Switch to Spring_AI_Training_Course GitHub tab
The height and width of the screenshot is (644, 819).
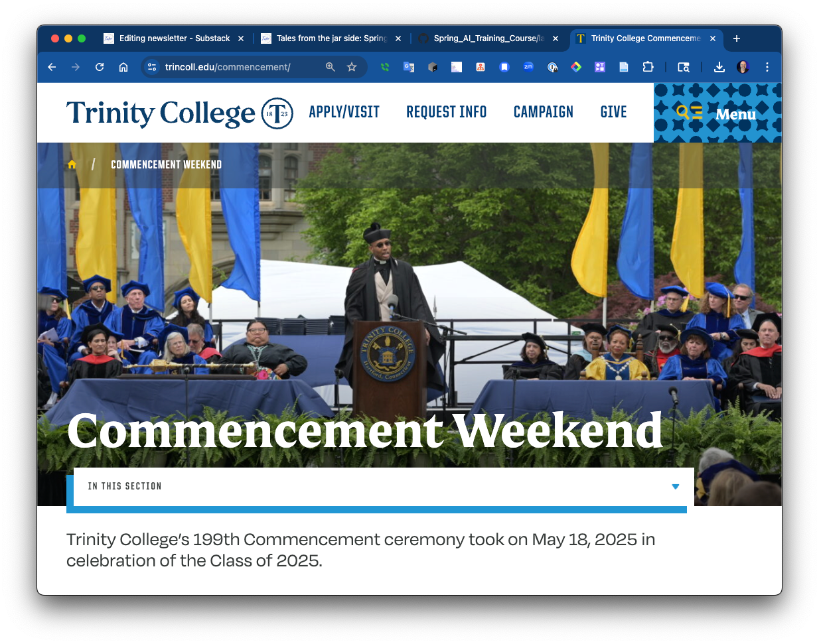click(x=488, y=38)
